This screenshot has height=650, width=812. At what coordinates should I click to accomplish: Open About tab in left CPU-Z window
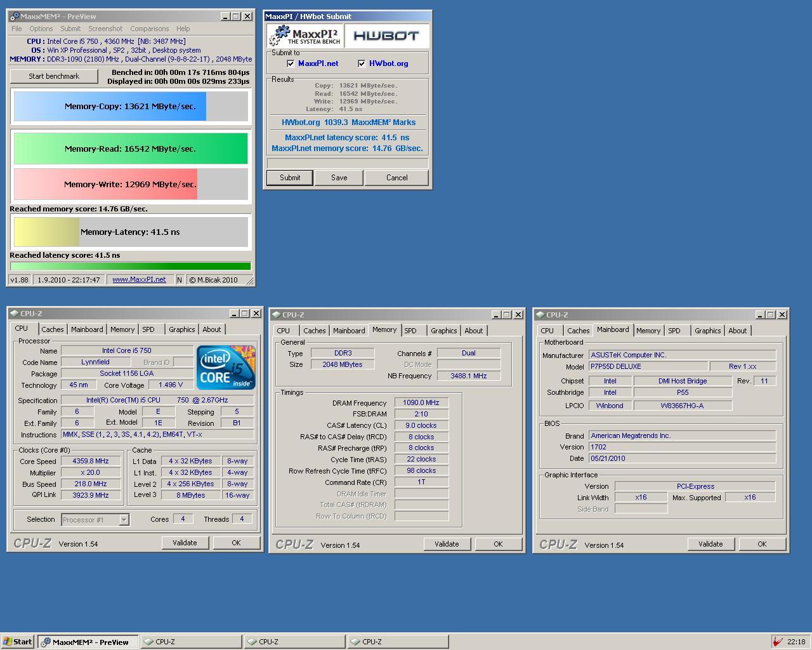(x=212, y=329)
